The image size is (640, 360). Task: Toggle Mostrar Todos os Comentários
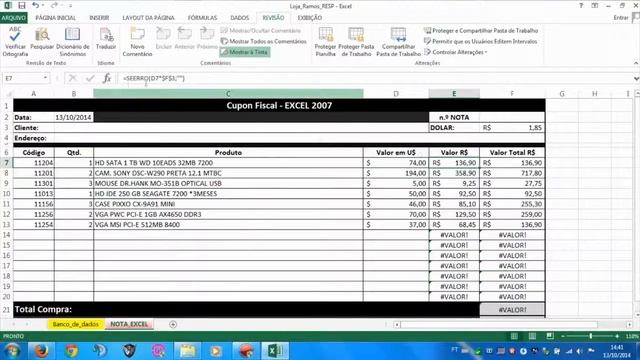pyautogui.click(x=263, y=41)
